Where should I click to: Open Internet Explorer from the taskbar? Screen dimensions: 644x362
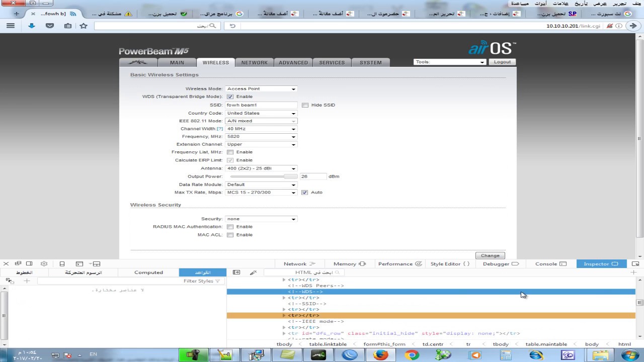coord(536,355)
